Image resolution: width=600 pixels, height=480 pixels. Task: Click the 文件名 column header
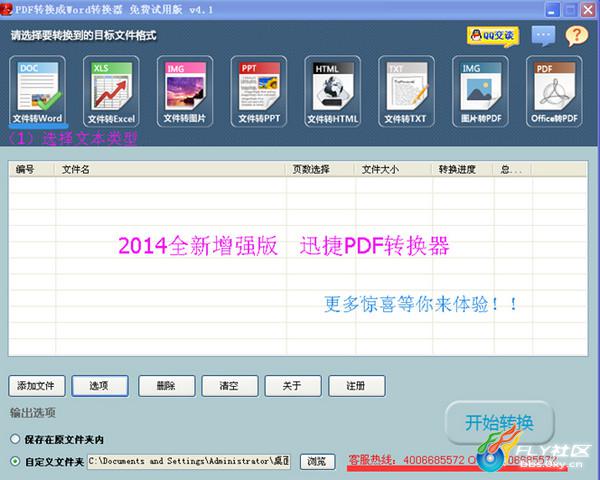click(170, 169)
